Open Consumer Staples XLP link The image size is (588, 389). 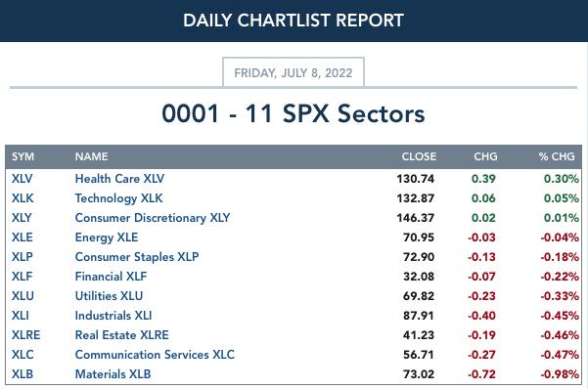pos(137,257)
